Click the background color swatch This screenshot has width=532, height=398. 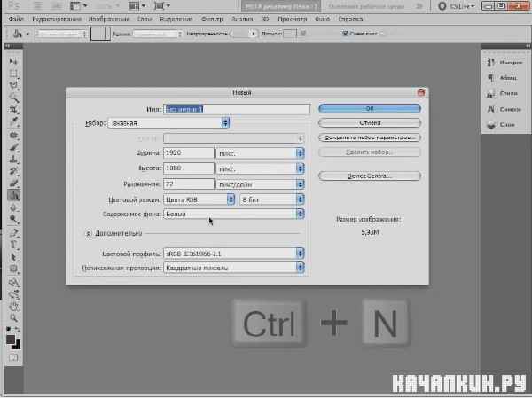pyautogui.click(x=17, y=345)
